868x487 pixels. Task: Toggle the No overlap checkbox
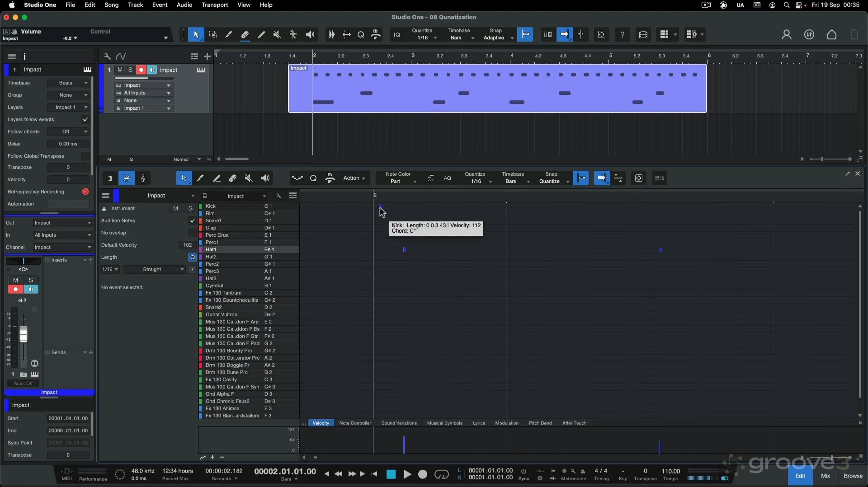(x=192, y=233)
